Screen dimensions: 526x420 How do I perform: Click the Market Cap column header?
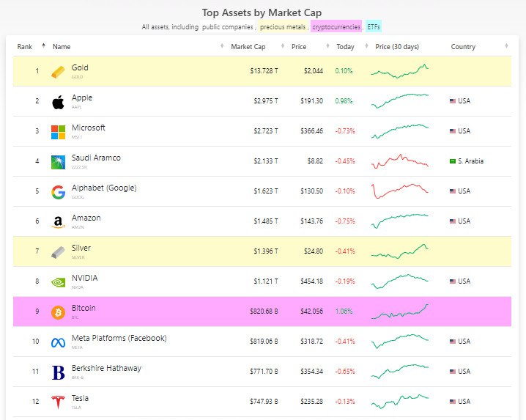[248, 47]
